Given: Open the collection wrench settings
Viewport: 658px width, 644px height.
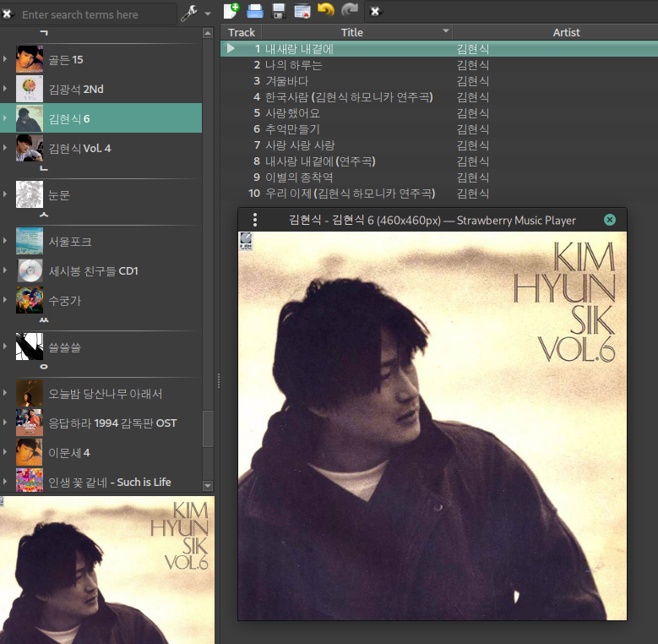Looking at the screenshot, I should pos(189,14).
